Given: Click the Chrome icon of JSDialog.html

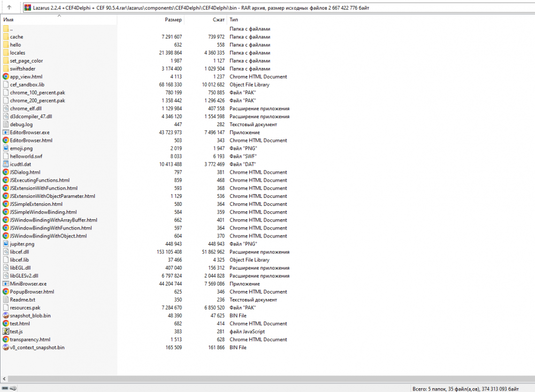Looking at the screenshot, I should coord(6,172).
